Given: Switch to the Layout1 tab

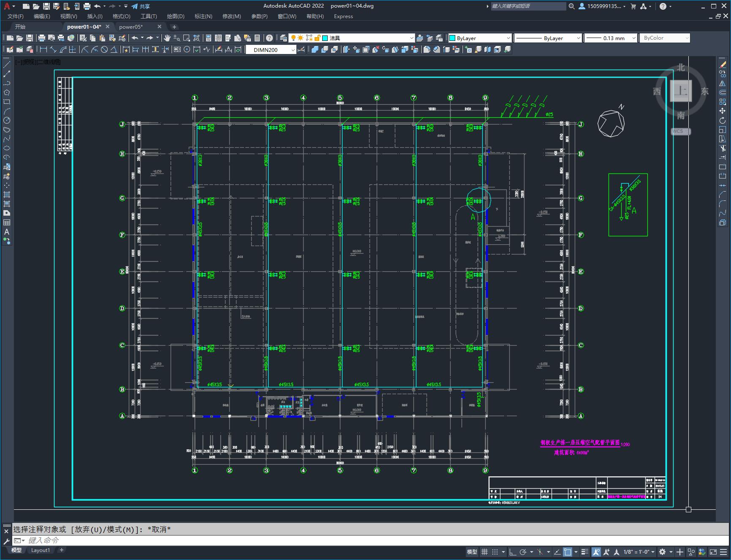Looking at the screenshot, I should point(41,550).
